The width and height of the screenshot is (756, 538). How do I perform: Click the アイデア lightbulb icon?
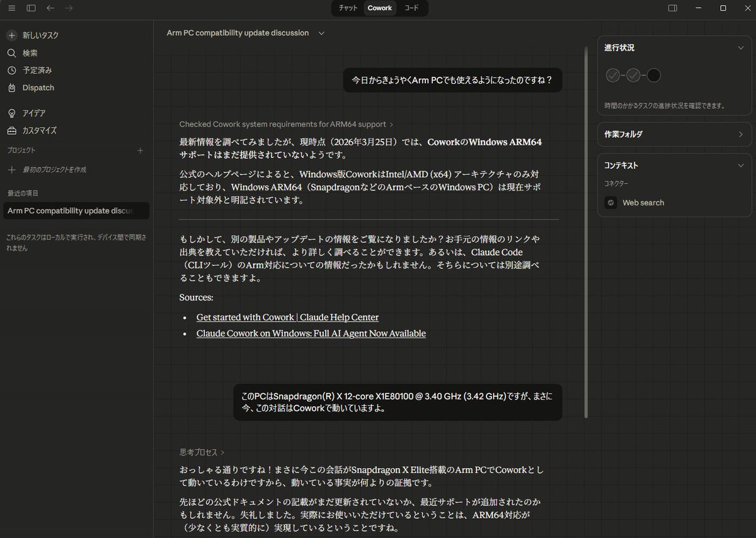[11, 113]
